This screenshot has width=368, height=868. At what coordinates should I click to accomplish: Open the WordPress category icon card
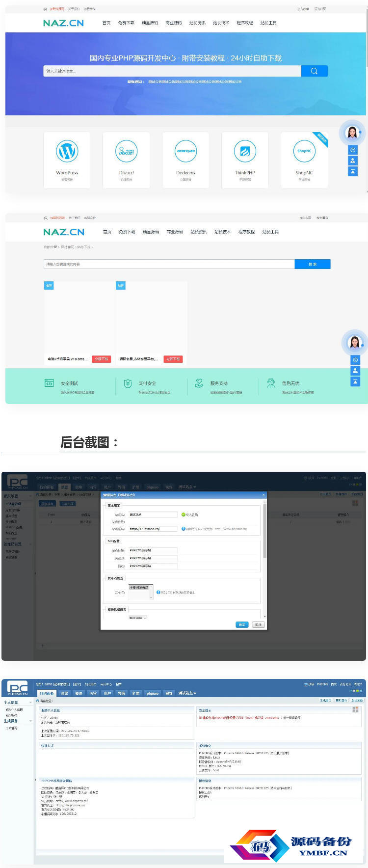(x=67, y=160)
